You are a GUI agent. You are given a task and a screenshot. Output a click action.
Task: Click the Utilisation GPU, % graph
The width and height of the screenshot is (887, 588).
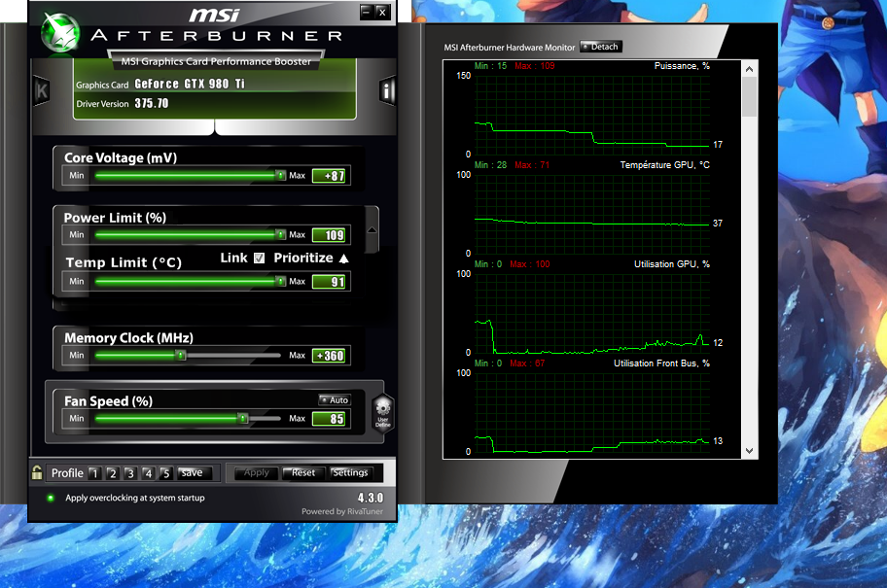pyautogui.click(x=592, y=313)
